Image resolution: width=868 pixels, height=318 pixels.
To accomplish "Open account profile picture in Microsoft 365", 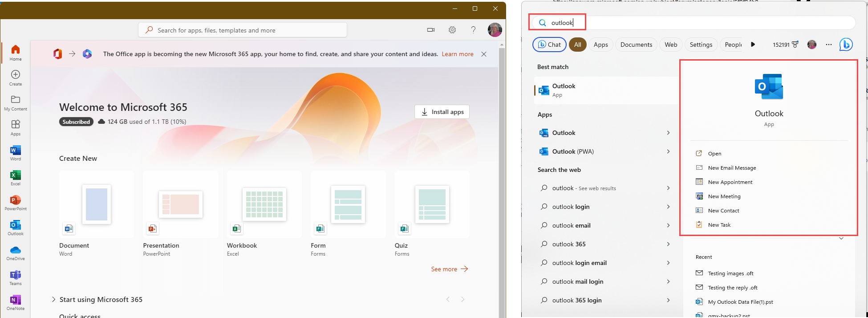I will pyautogui.click(x=495, y=30).
